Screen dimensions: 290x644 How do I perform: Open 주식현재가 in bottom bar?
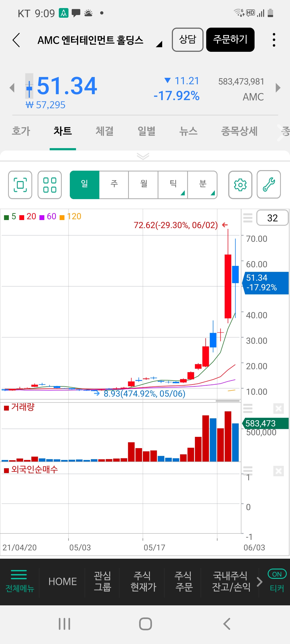click(143, 581)
